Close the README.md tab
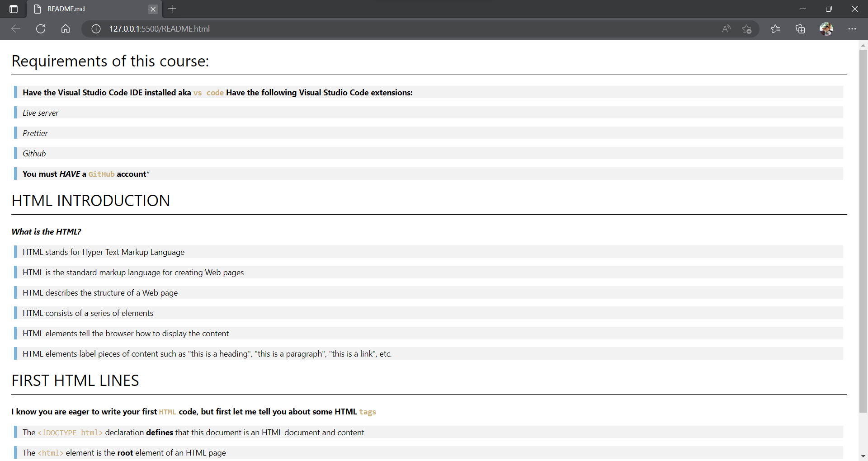The width and height of the screenshot is (868, 461). [153, 9]
